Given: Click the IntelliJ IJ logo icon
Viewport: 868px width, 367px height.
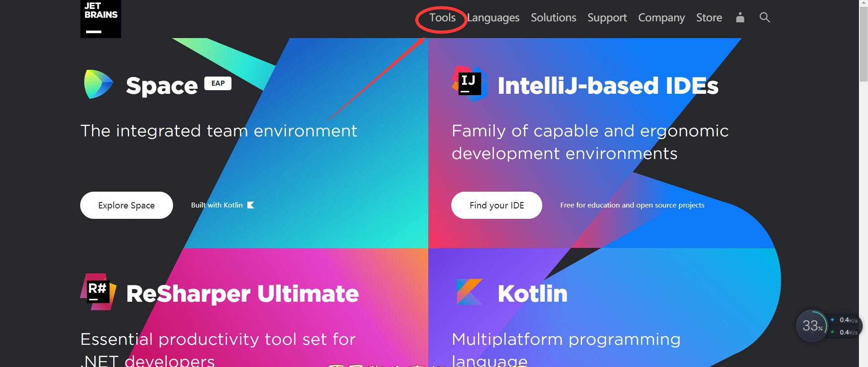Looking at the screenshot, I should tap(470, 84).
